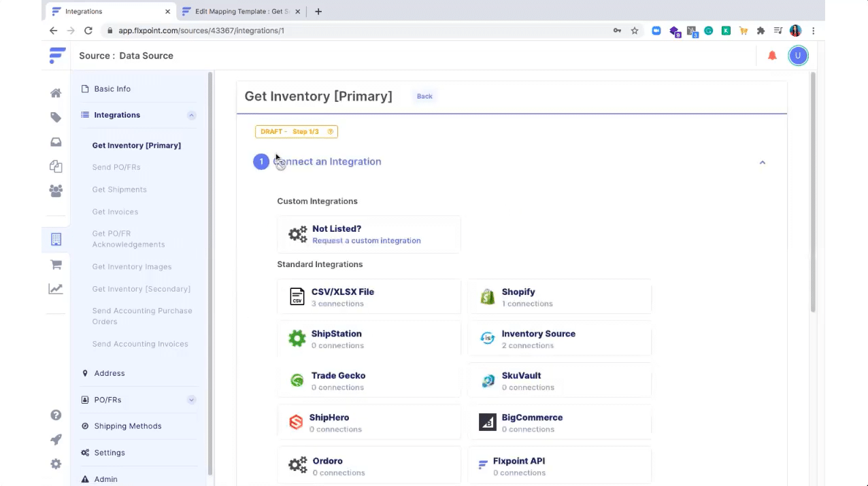Close the Integrations browser tab
Screen dimensions: 868x486
167,12
